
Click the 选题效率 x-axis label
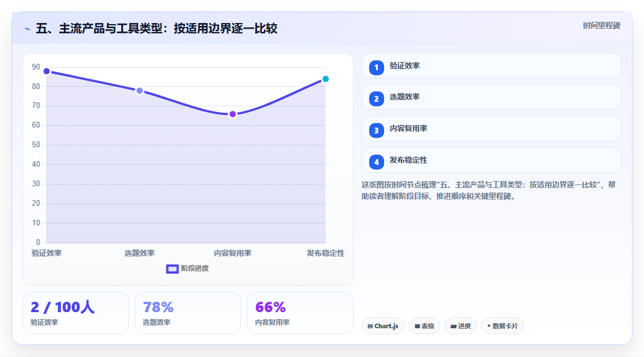[140, 253]
